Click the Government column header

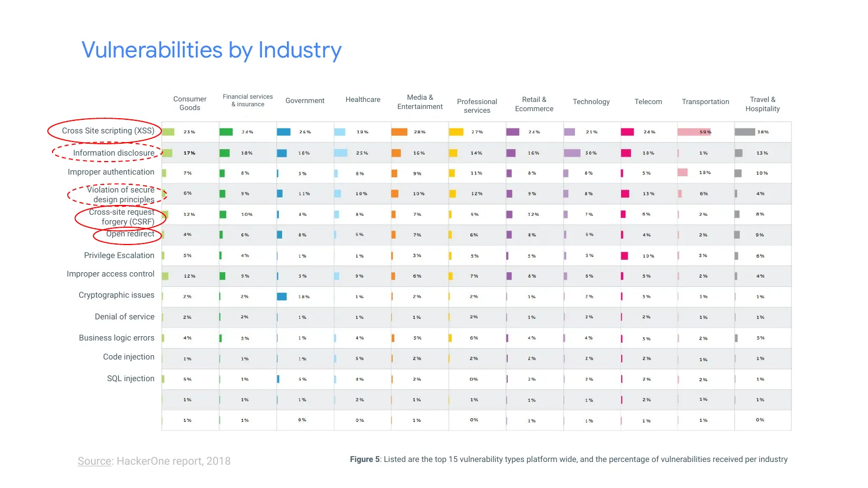[x=305, y=100]
